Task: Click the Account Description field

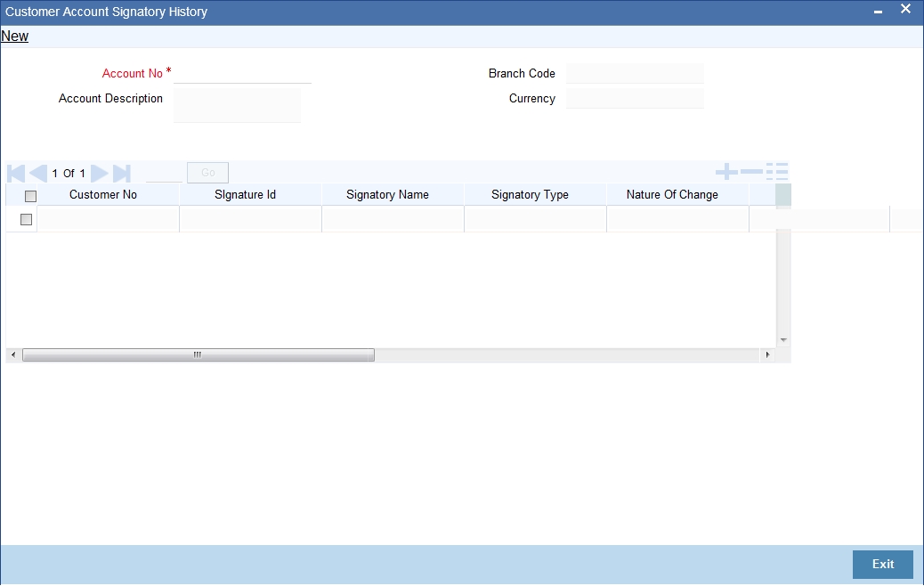Action: pos(238,105)
